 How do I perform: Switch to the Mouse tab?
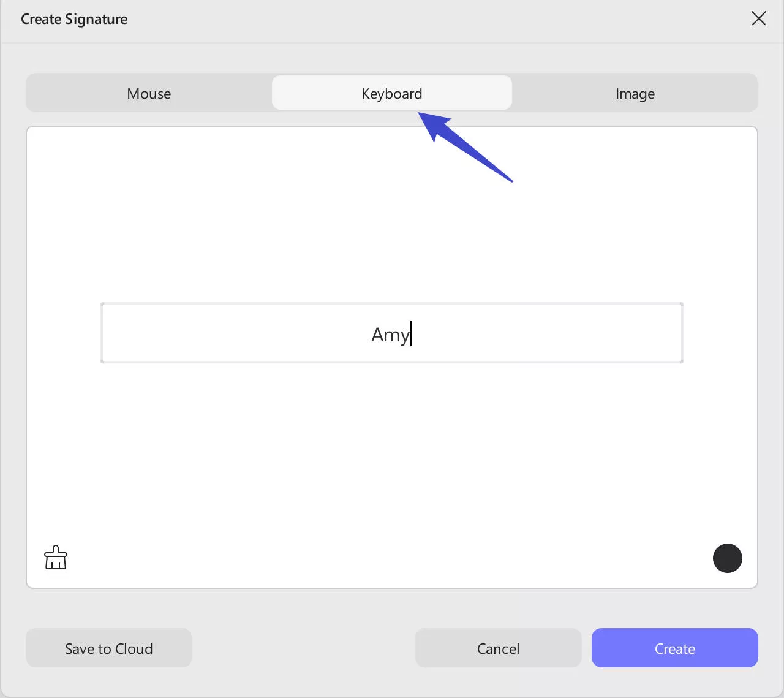click(x=149, y=93)
